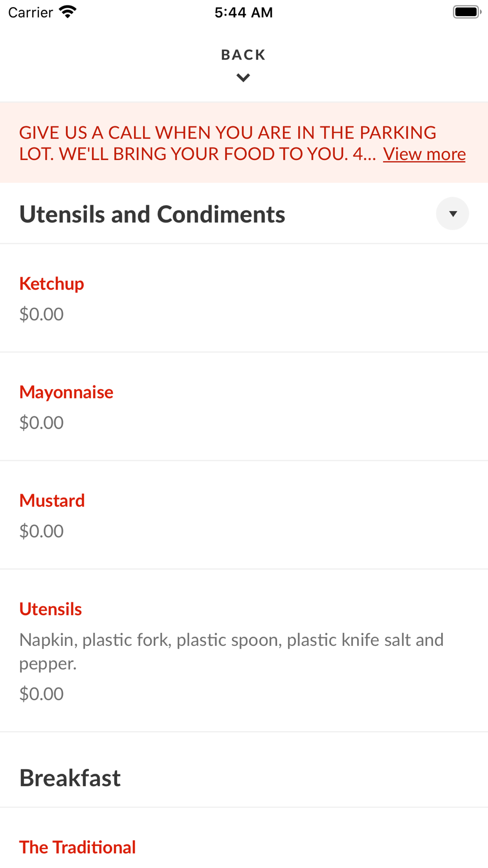Screen dimensions: 488x868
Task: Tap the BACK label at top
Action: point(243,55)
